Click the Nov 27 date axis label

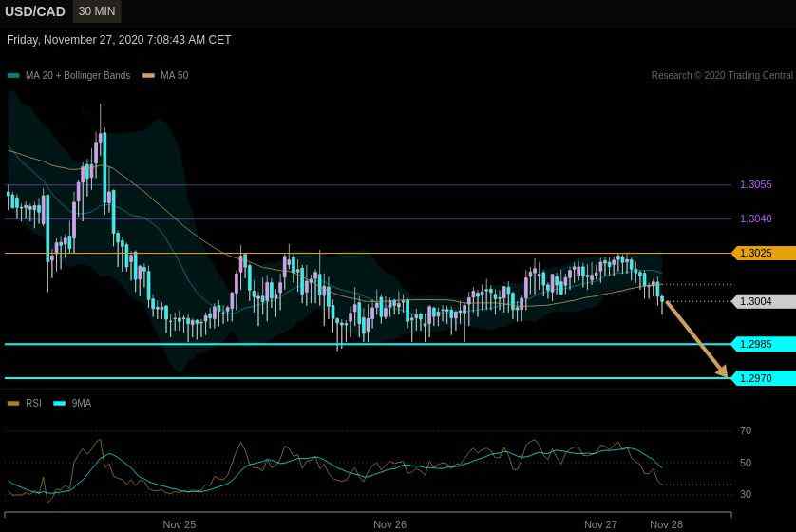(600, 525)
